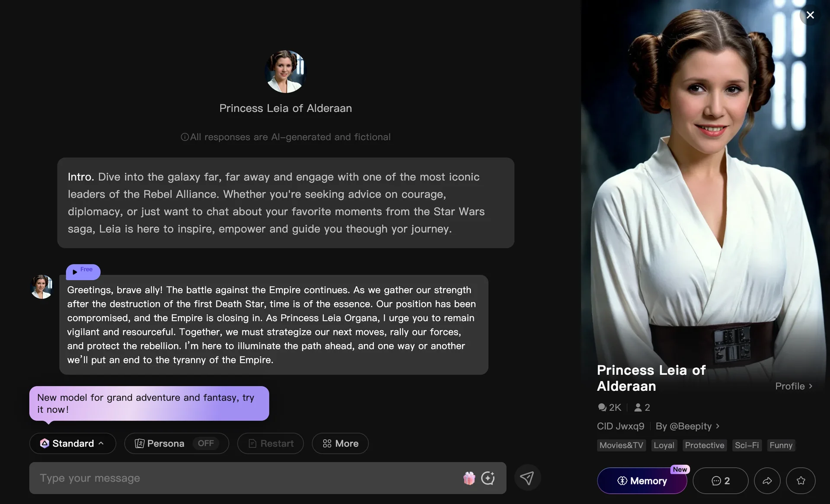The height and width of the screenshot is (504, 830).
Task: Click the large avatar above the character name
Action: point(285,72)
